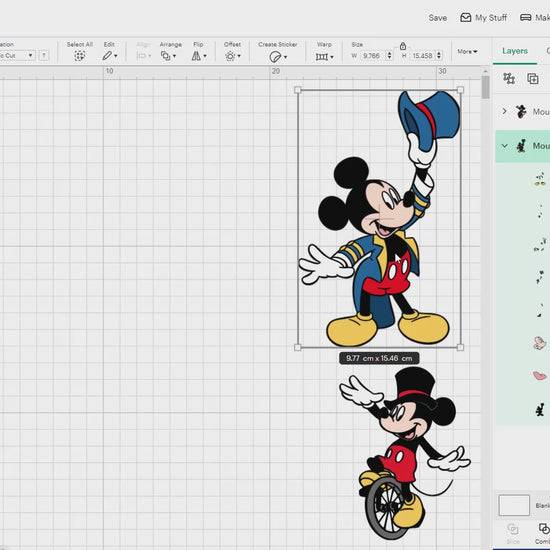Click the Make button text

pyautogui.click(x=542, y=18)
